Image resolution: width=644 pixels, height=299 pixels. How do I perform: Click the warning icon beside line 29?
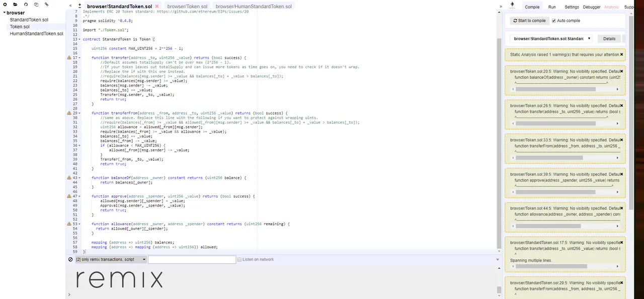(69, 113)
